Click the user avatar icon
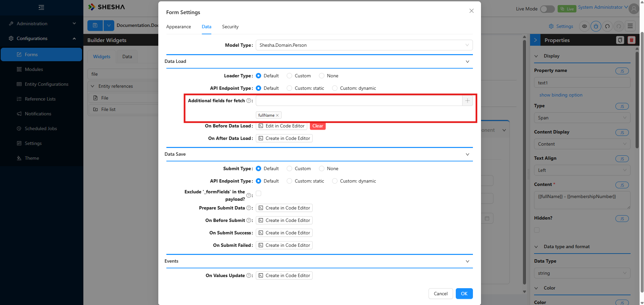This screenshot has width=644, height=305. [634, 9]
